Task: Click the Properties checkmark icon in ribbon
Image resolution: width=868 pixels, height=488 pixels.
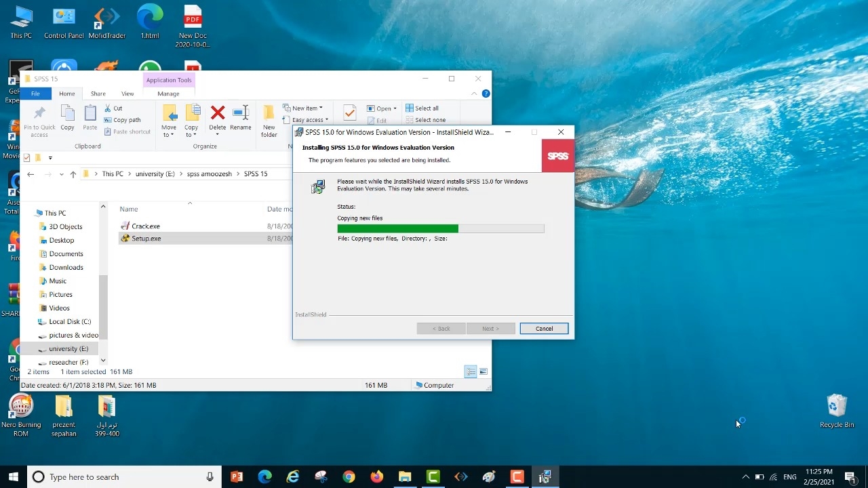Action: 349,113
